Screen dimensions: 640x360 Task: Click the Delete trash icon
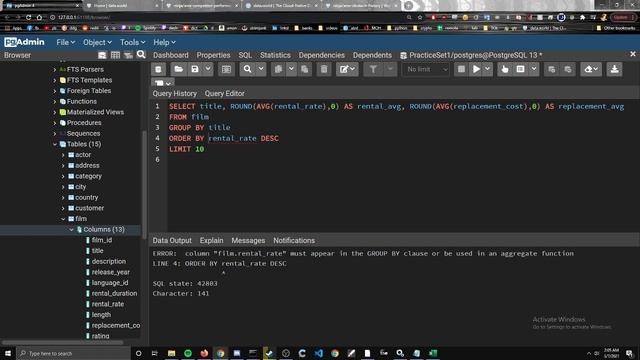324,69
